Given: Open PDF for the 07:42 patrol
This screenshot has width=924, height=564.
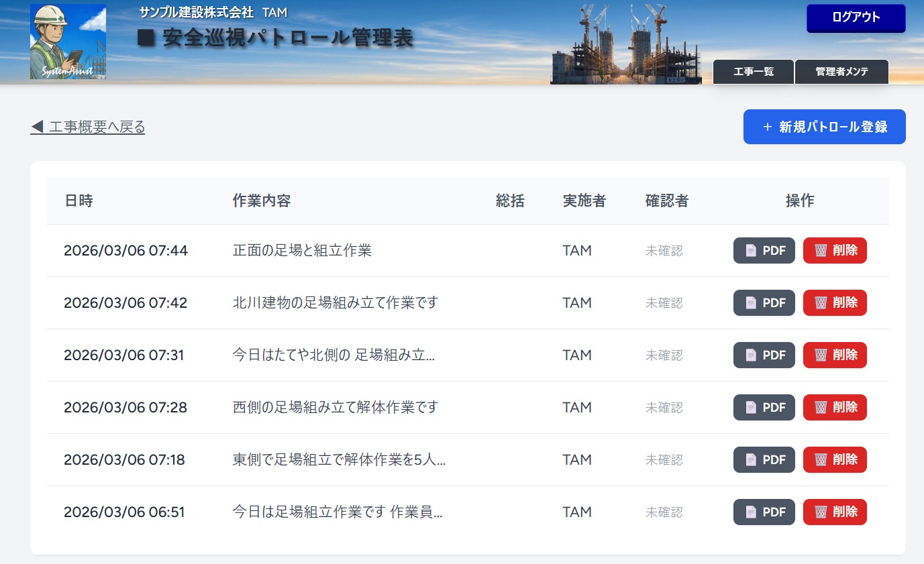Looking at the screenshot, I should 764,302.
